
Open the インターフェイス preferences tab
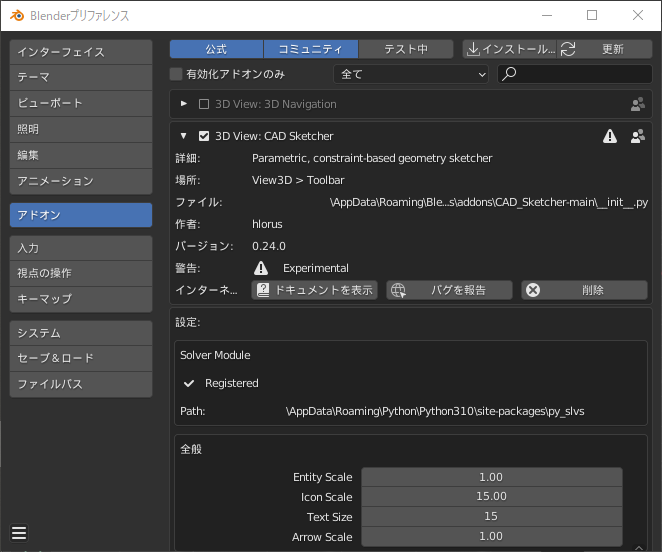coord(81,52)
